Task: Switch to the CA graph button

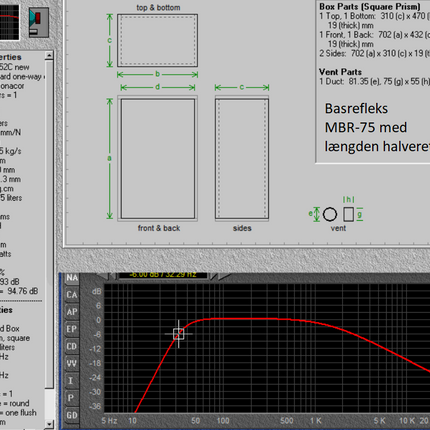Action: [x=72, y=295]
